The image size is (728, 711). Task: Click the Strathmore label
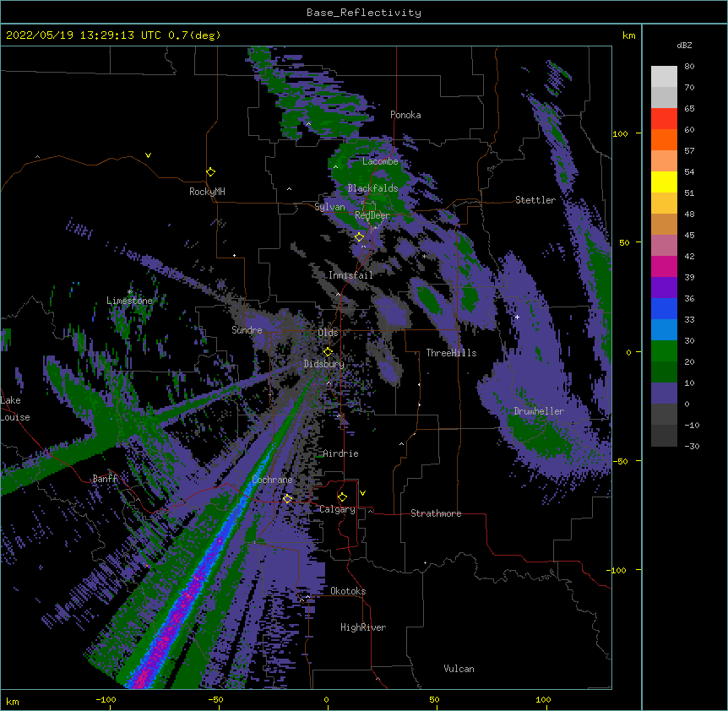point(436,513)
